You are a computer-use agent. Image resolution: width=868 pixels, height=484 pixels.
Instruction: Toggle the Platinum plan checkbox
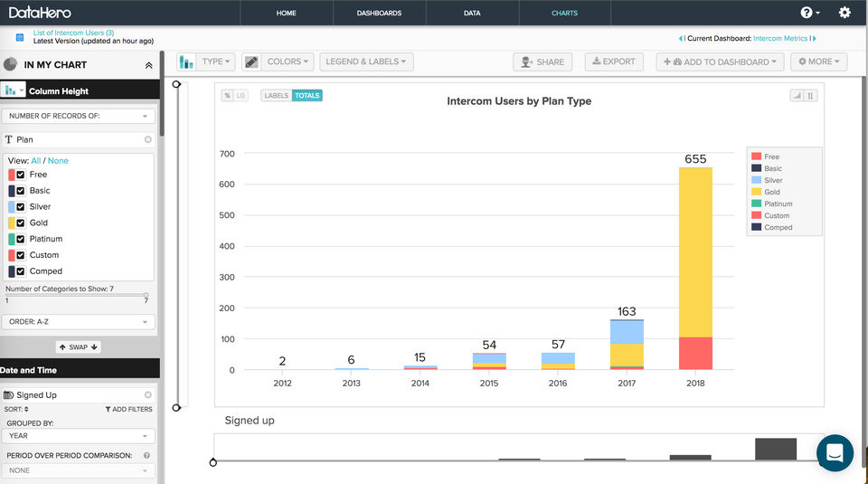tap(21, 239)
